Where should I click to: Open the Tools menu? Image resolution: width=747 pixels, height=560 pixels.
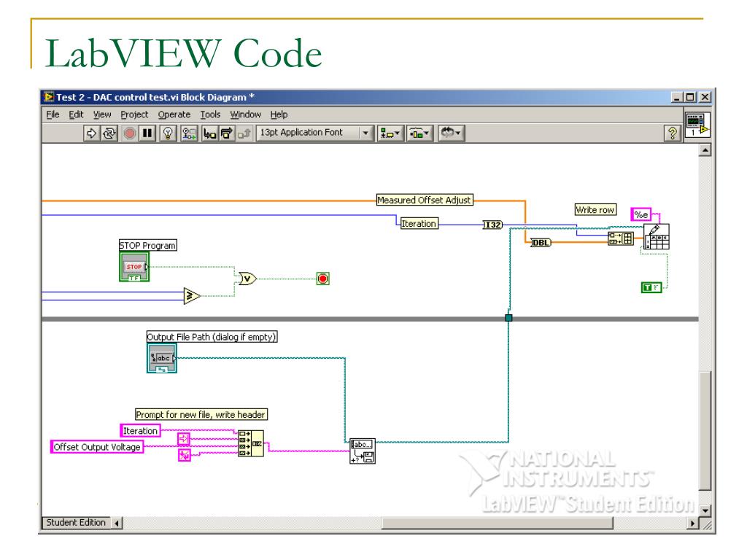[210, 114]
